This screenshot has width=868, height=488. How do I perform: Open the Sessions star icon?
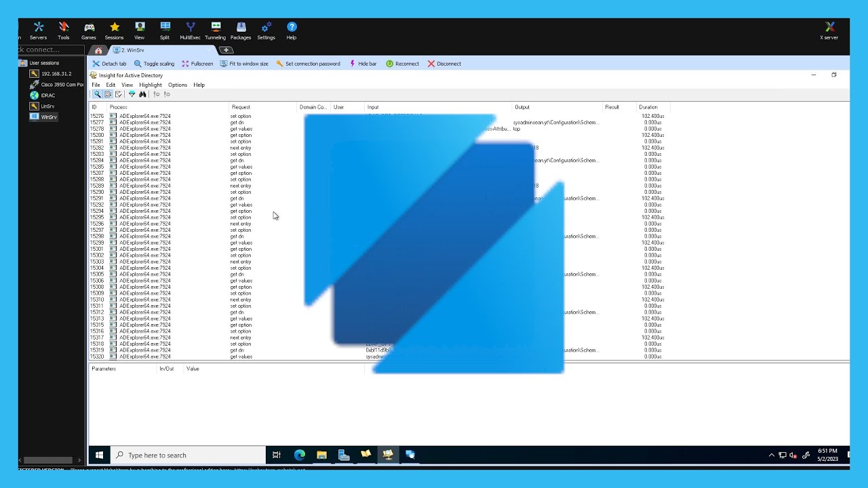[114, 30]
